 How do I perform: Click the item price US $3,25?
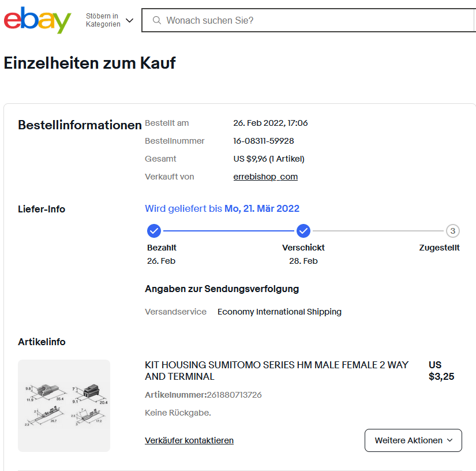click(x=441, y=371)
